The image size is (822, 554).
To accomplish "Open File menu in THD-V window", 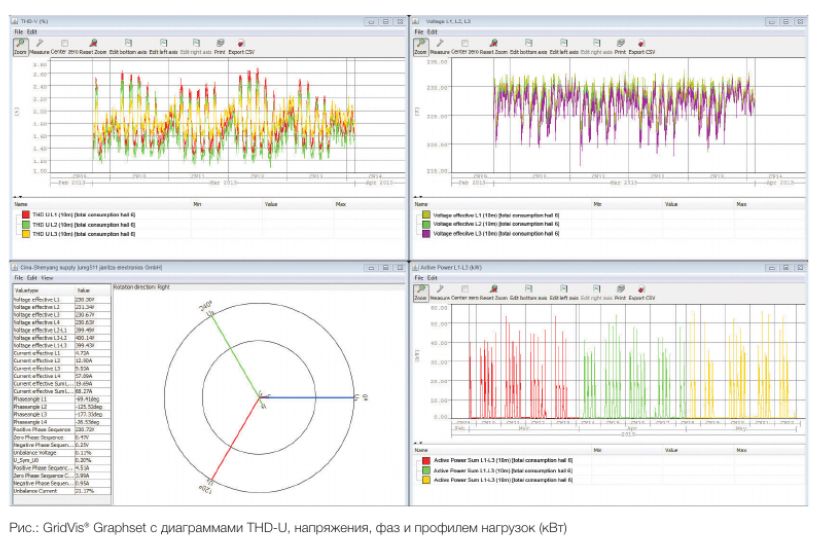I will click(18, 32).
